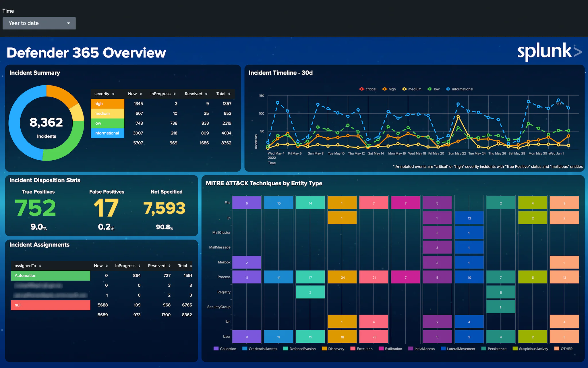This screenshot has height=368, width=588.
Task: Select the Discovery color swatch
Action: (324, 348)
